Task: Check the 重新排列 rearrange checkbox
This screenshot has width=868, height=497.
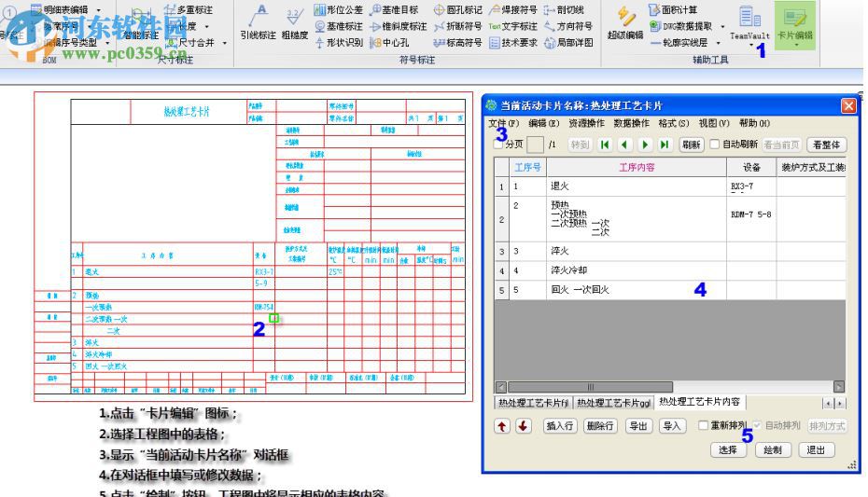Action: point(703,425)
